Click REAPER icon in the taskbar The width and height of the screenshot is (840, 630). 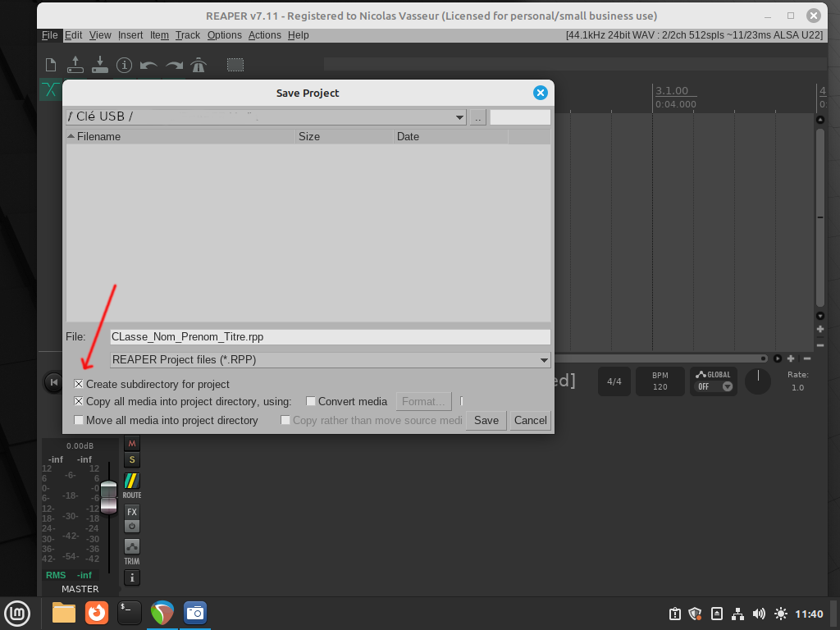(162, 613)
